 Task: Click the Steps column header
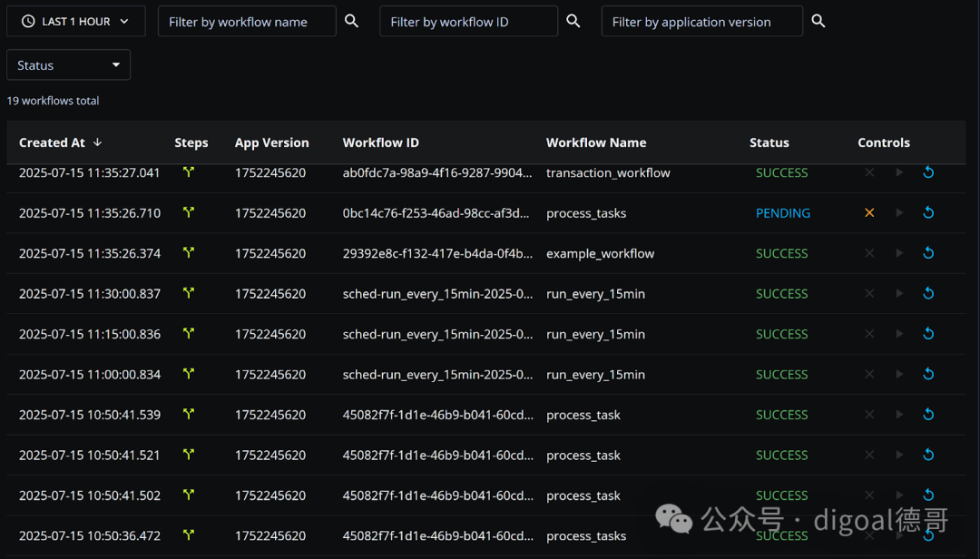tap(191, 142)
